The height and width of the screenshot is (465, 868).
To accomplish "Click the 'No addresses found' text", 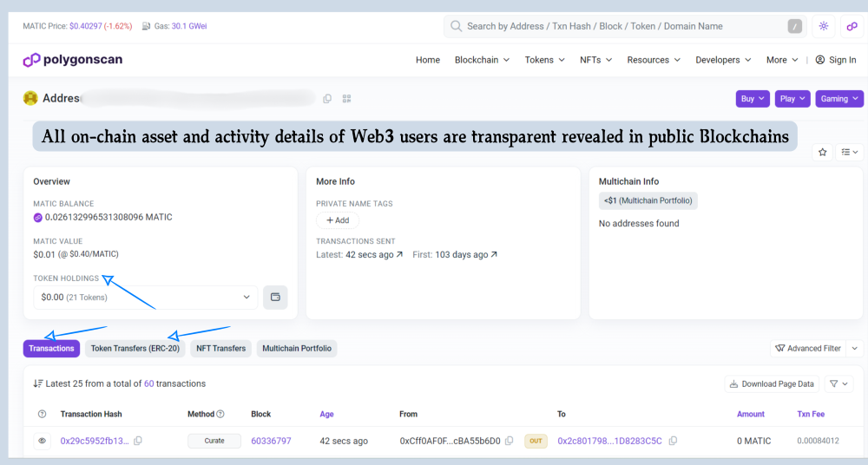I will click(x=639, y=224).
